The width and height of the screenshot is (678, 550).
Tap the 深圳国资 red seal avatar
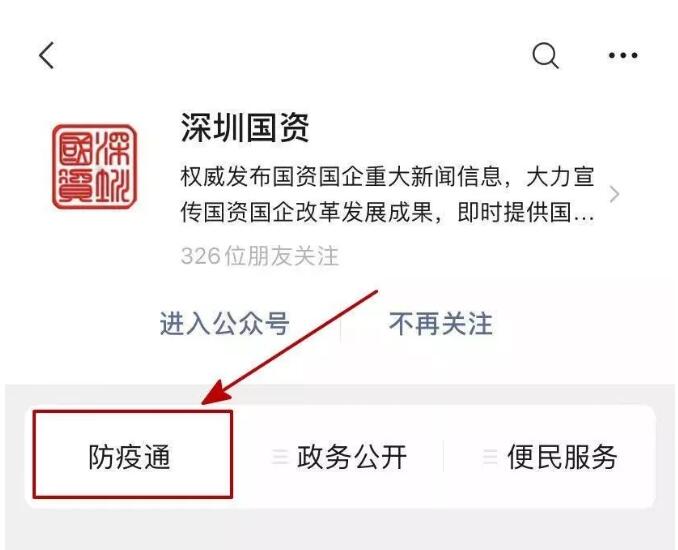tap(94, 167)
